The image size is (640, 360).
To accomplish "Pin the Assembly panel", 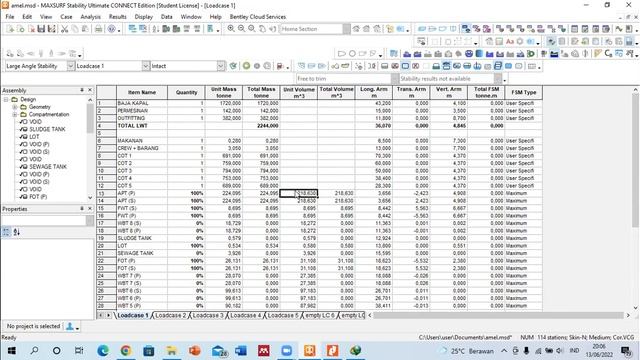I will 82,90.
